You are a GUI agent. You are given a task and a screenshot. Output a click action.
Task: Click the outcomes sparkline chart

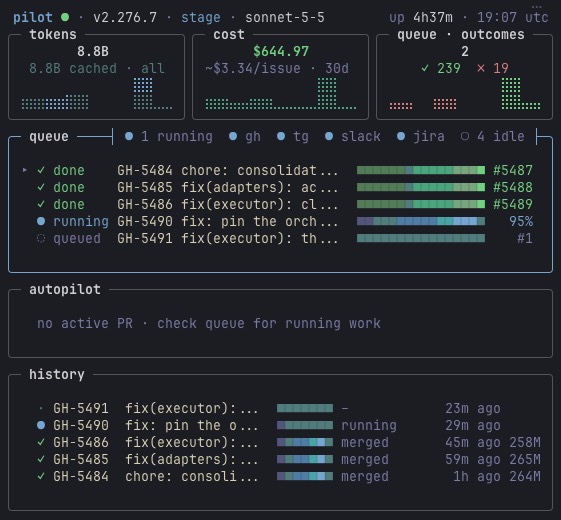[465, 94]
